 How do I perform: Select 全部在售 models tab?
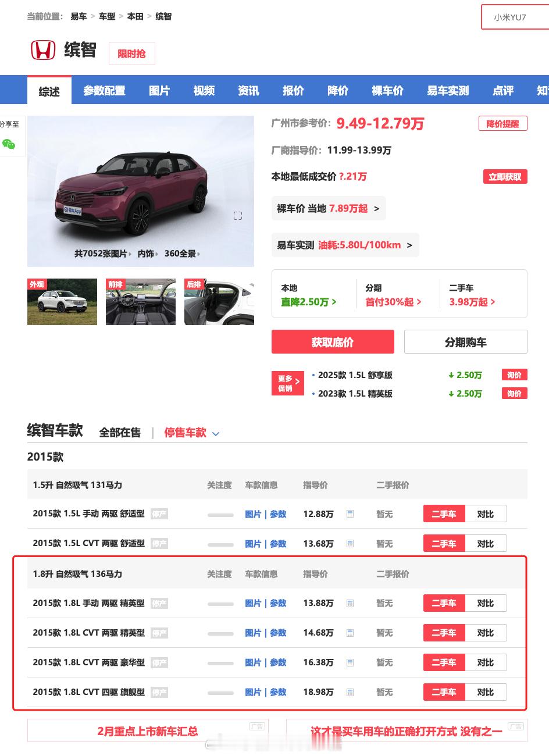(120, 433)
